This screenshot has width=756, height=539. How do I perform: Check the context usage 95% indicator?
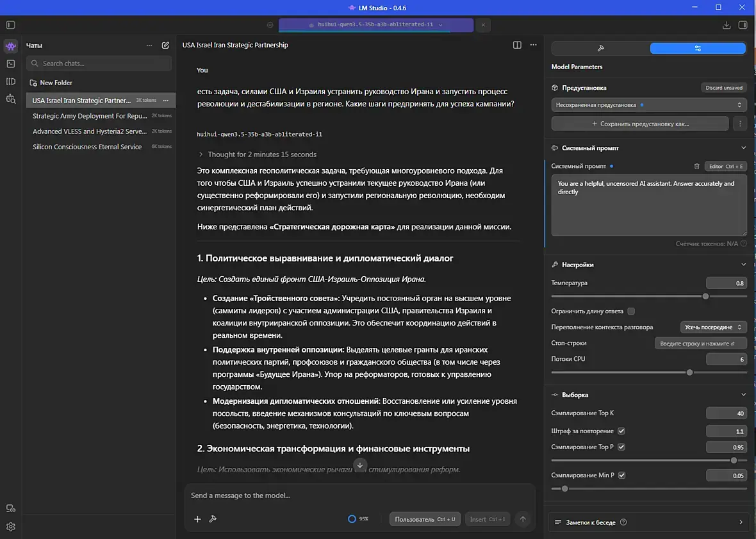(357, 519)
